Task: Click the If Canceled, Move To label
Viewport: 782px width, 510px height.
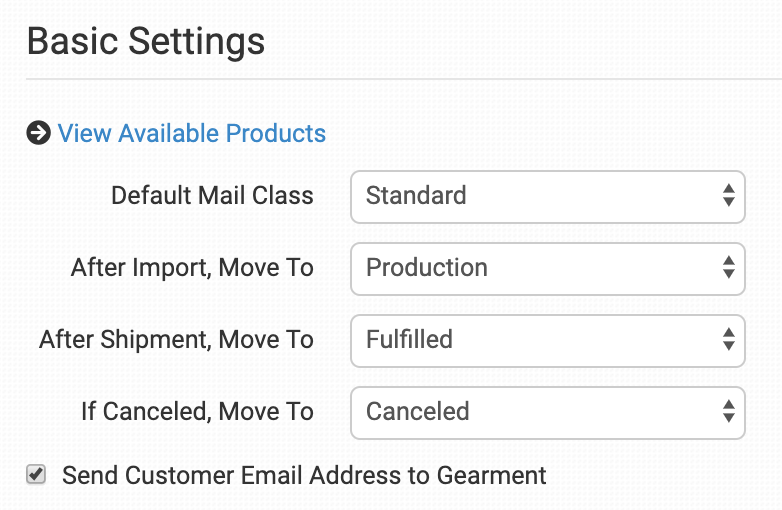Action: [197, 411]
